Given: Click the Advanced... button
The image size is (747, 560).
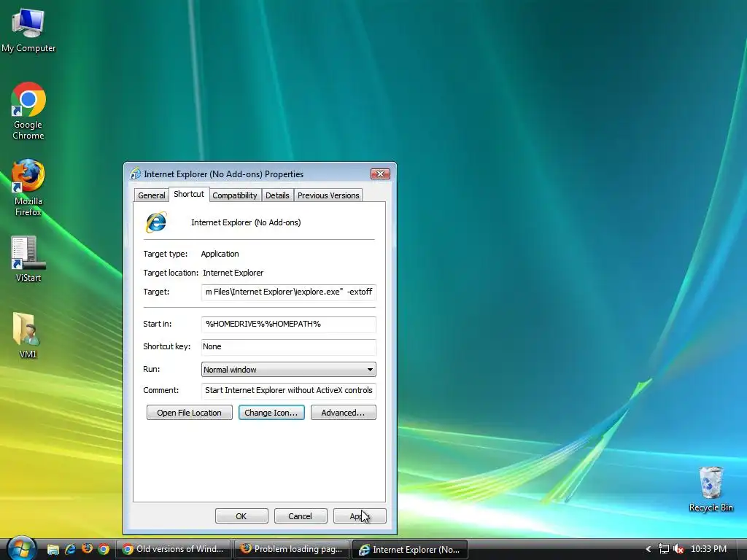Looking at the screenshot, I should pyautogui.click(x=343, y=413).
